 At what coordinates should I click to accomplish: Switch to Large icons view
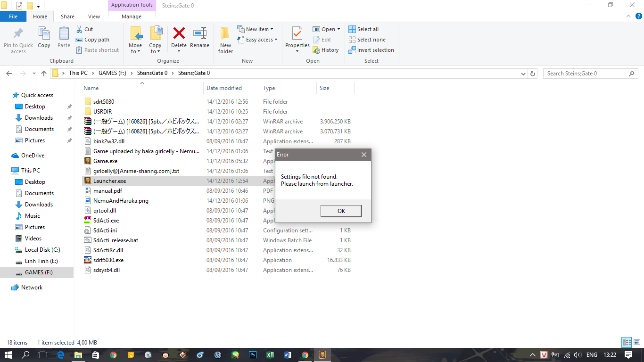coord(637,343)
